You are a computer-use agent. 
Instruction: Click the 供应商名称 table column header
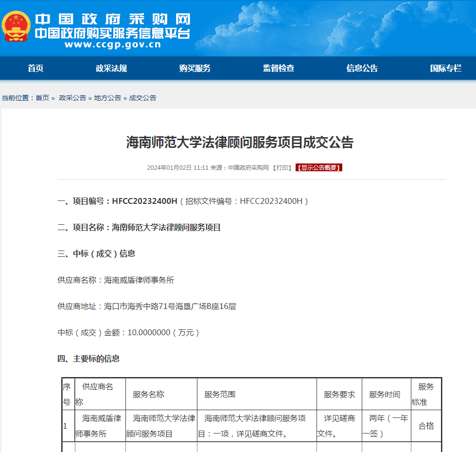(x=100, y=394)
